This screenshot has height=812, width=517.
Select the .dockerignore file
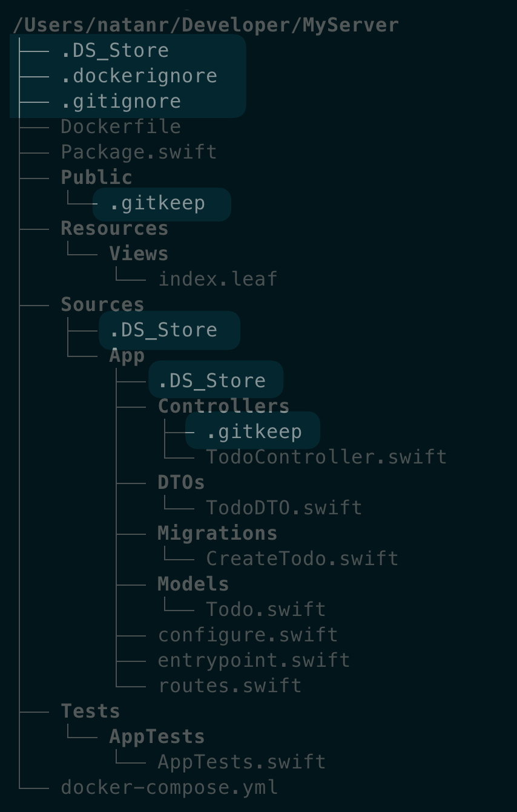pyautogui.click(x=139, y=76)
